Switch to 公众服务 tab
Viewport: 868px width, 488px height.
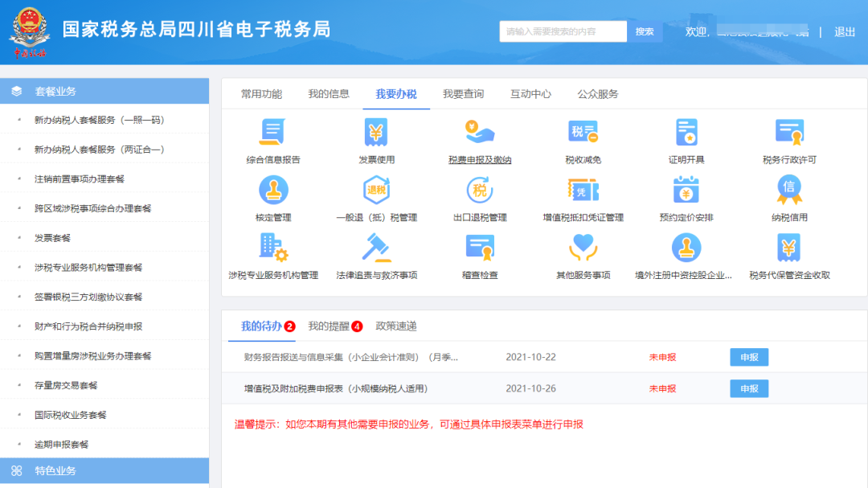click(598, 94)
